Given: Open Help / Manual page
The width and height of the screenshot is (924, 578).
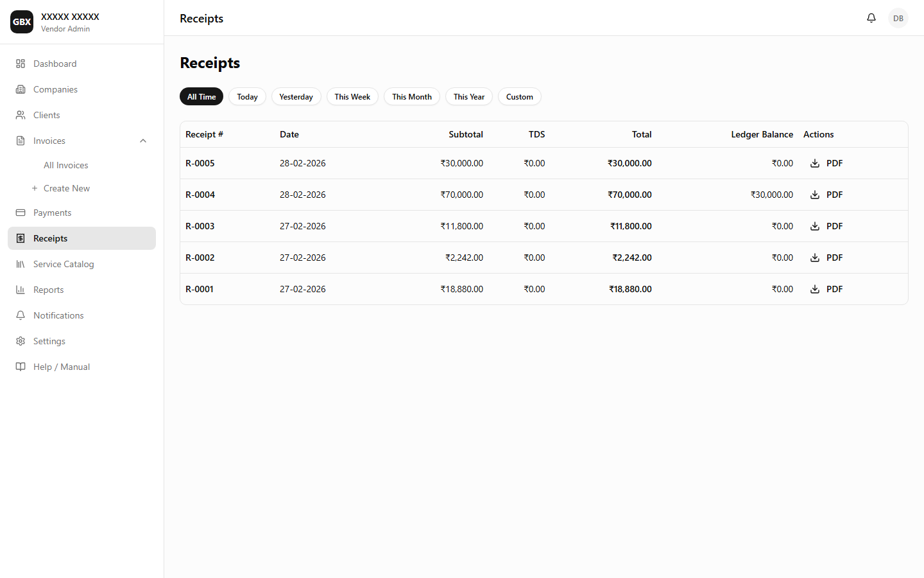Looking at the screenshot, I should point(81,367).
